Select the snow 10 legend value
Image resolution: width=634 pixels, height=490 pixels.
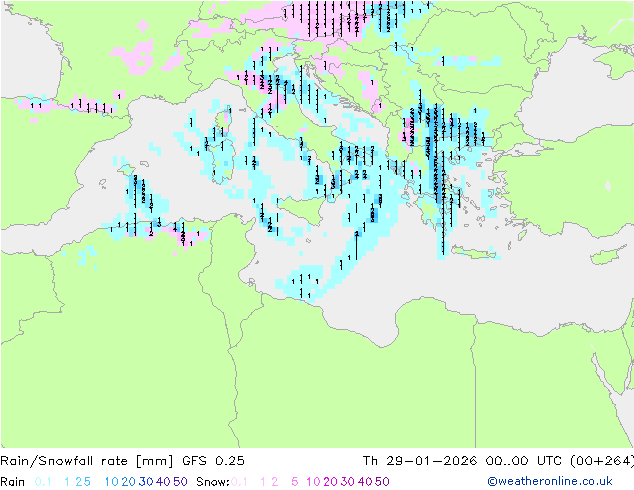pyautogui.click(x=313, y=482)
